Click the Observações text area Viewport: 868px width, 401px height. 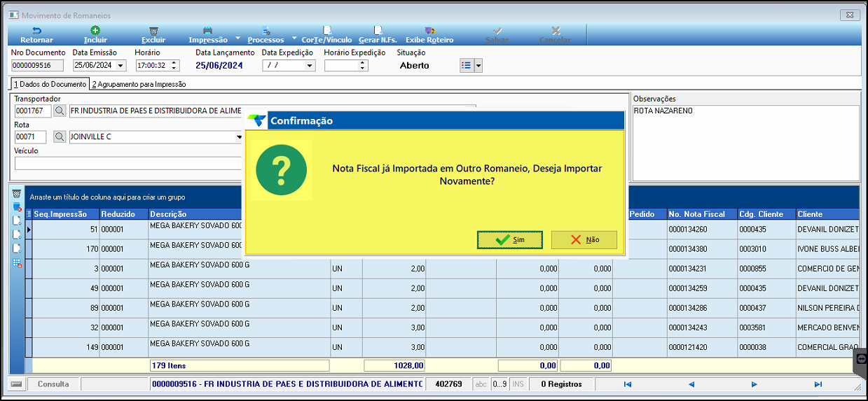[745, 142]
